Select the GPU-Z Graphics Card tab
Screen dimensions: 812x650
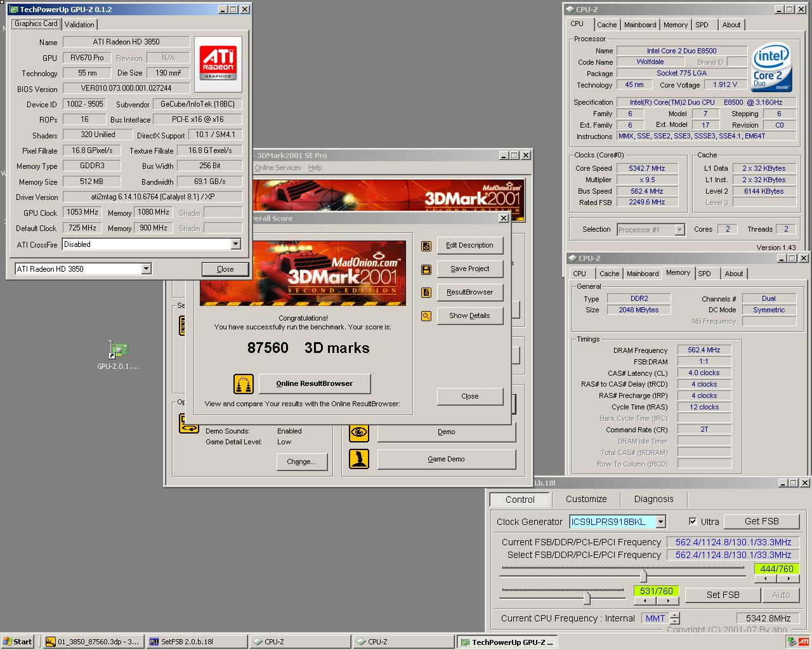pos(36,23)
